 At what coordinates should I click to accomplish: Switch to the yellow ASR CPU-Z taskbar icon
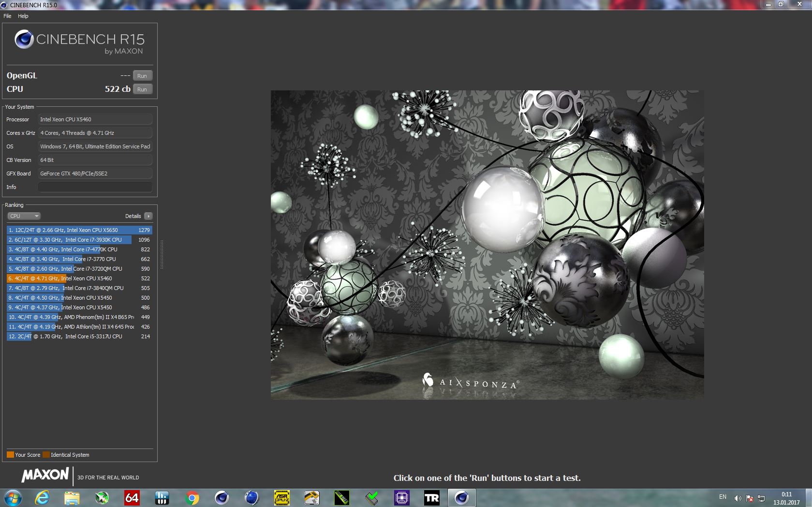[282, 497]
